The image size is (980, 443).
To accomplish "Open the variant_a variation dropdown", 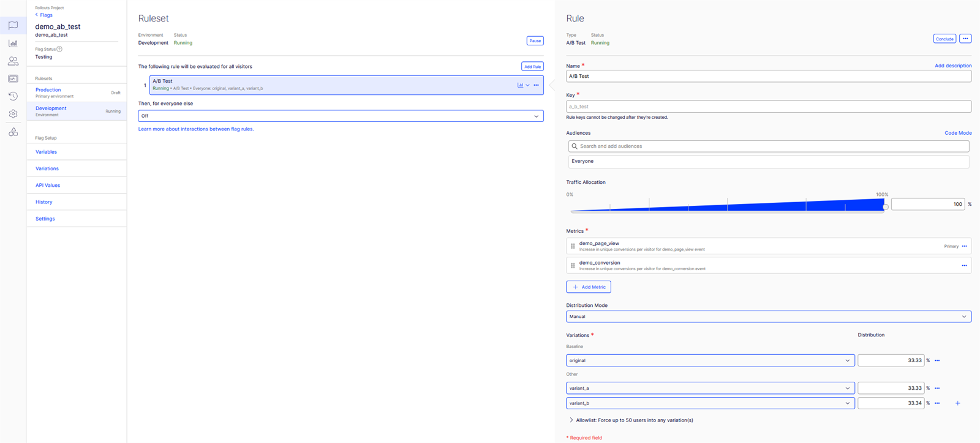I will click(710, 388).
